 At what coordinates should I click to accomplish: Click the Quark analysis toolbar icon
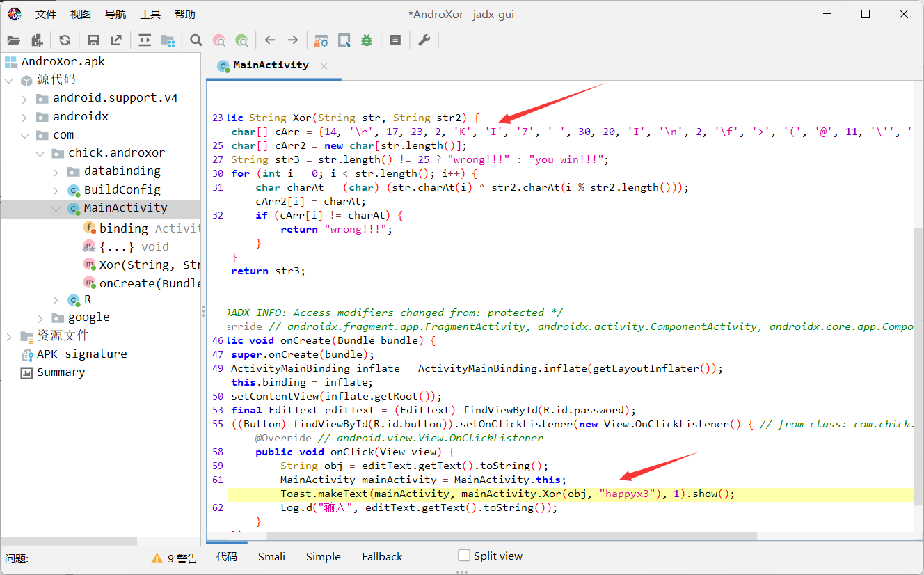click(344, 40)
